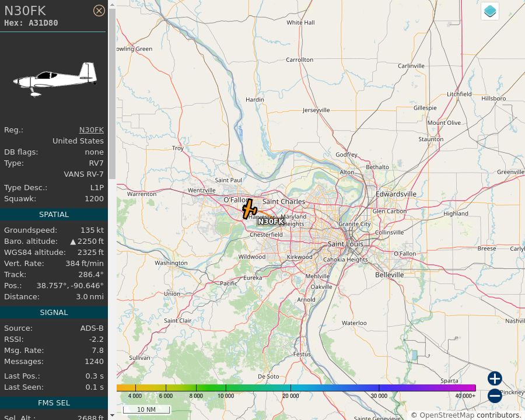Viewport: 525px width, 420px height.
Task: Click the Squawk value 1200
Action: (x=94, y=198)
